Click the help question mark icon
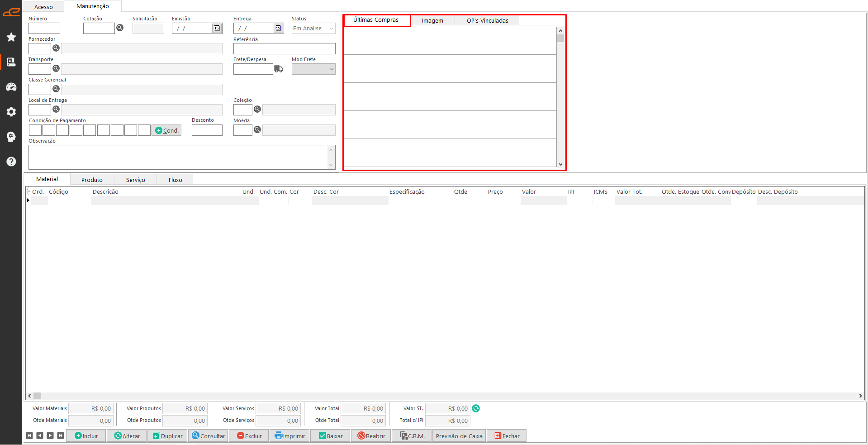The image size is (868, 445). click(x=11, y=162)
